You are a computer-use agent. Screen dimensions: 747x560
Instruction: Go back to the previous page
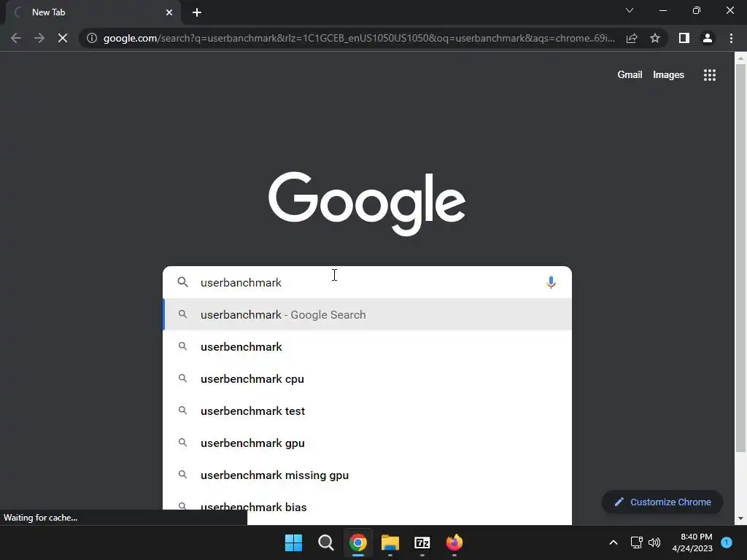point(16,38)
